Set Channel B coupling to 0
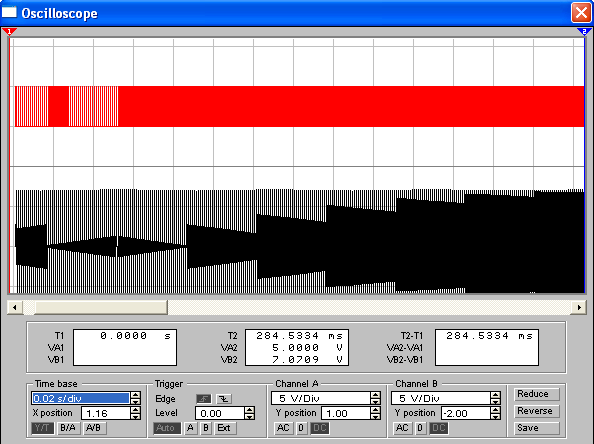Screen dimensions: 594x444 point(420,428)
